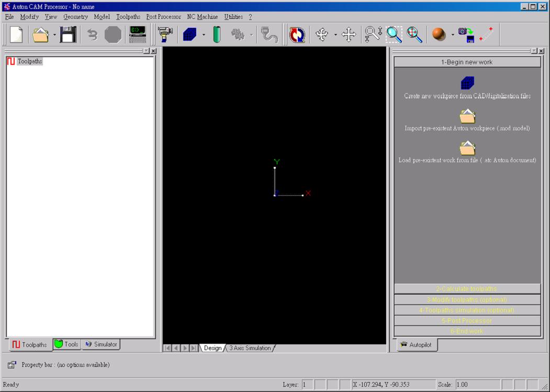Click the zoom window magnifier icon
The image size is (550, 392).
394,35
